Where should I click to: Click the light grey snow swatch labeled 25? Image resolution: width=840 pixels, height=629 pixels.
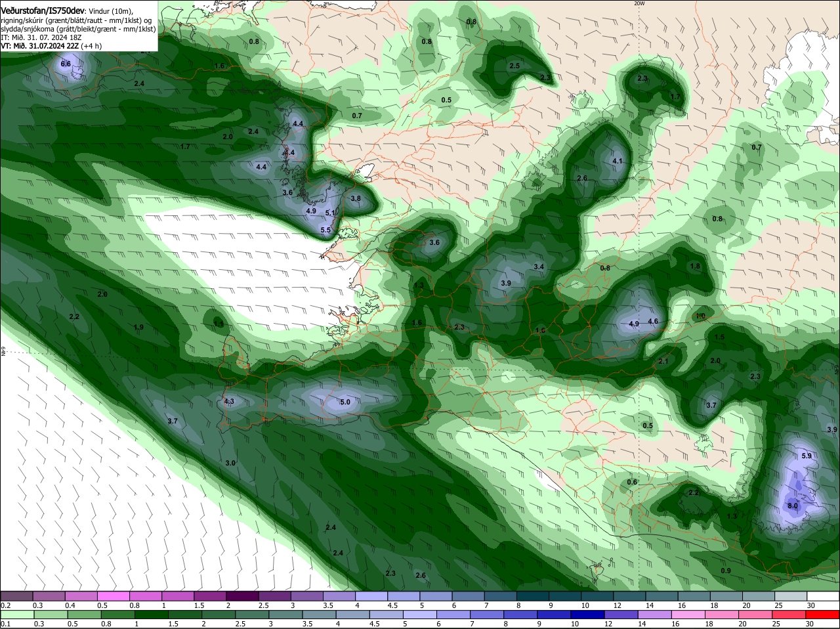(x=791, y=596)
